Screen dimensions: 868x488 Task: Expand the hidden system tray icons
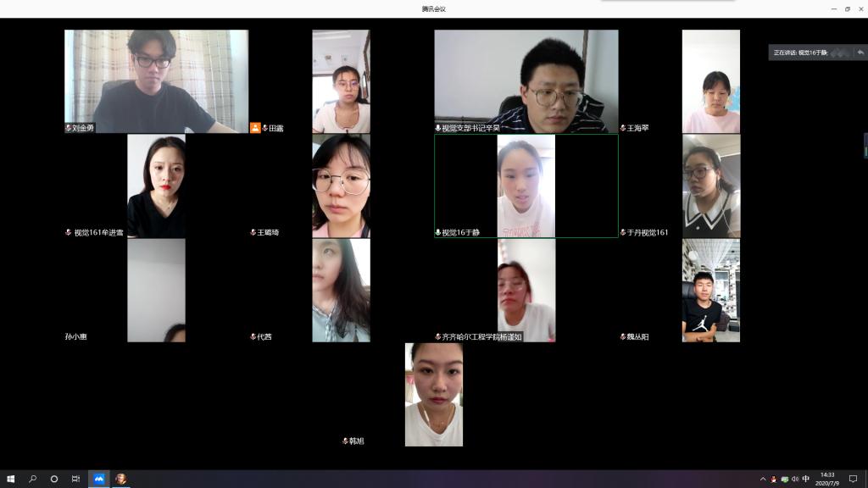click(763, 479)
